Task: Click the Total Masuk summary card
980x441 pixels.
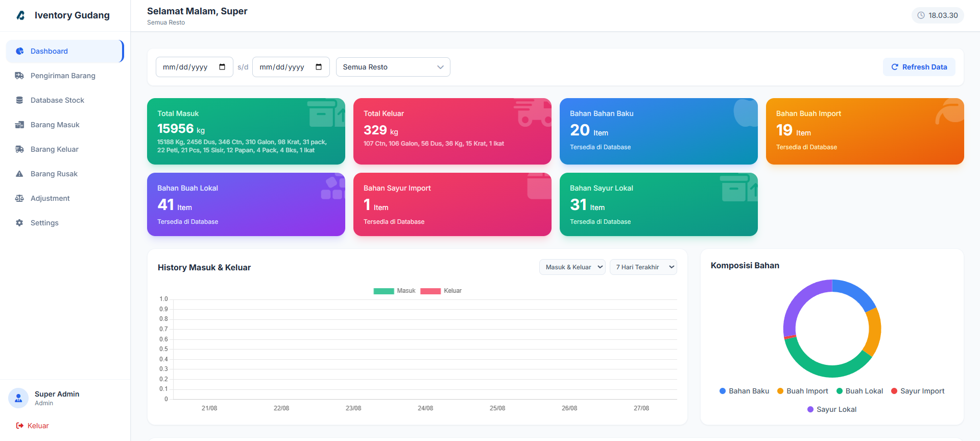Action: click(x=246, y=131)
